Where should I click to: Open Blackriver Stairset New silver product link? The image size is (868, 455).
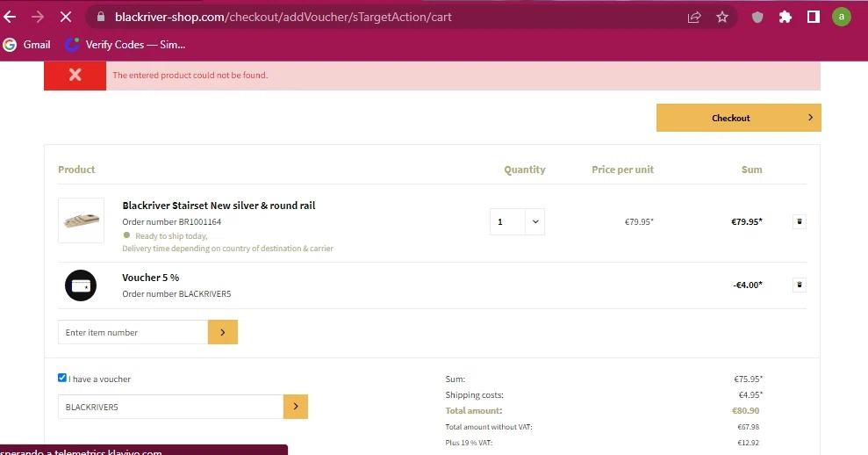tap(219, 206)
